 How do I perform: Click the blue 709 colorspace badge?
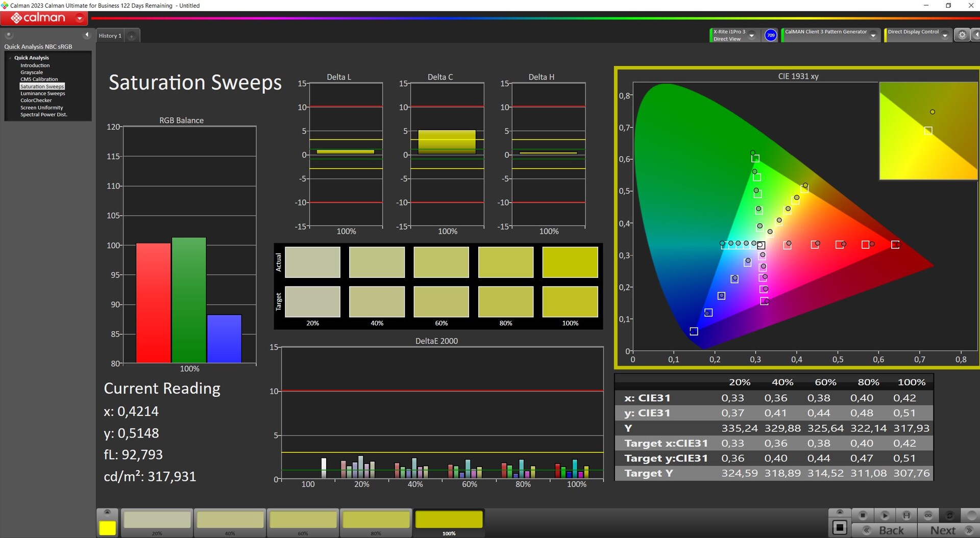pos(771,35)
